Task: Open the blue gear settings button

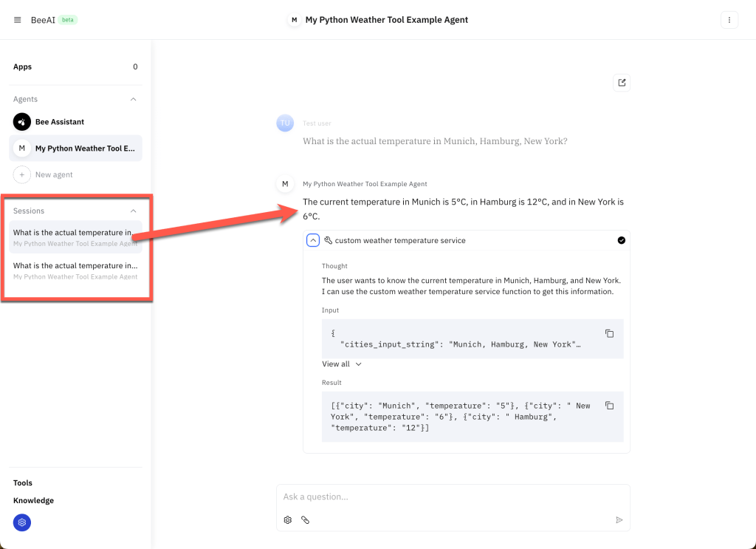Action: coord(22,522)
